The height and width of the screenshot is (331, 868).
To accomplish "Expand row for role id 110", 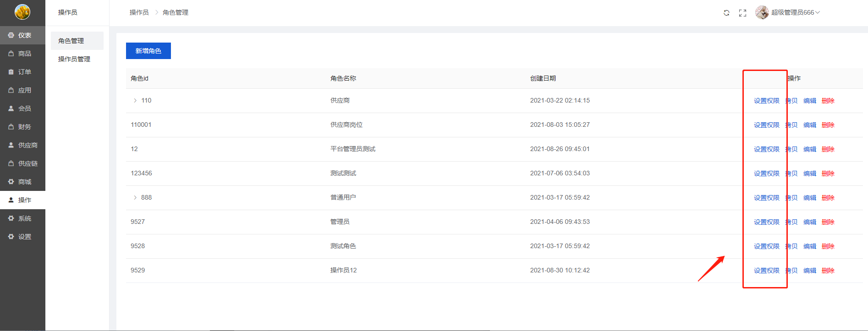I will click(x=135, y=100).
